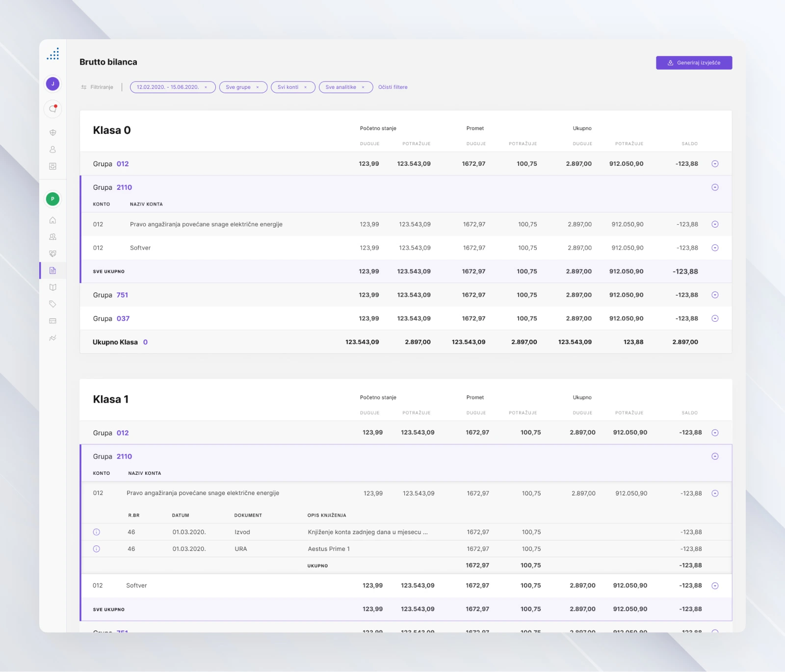This screenshot has width=785, height=672.
Task: Select the highlighted document reports icon
Action: tap(53, 271)
